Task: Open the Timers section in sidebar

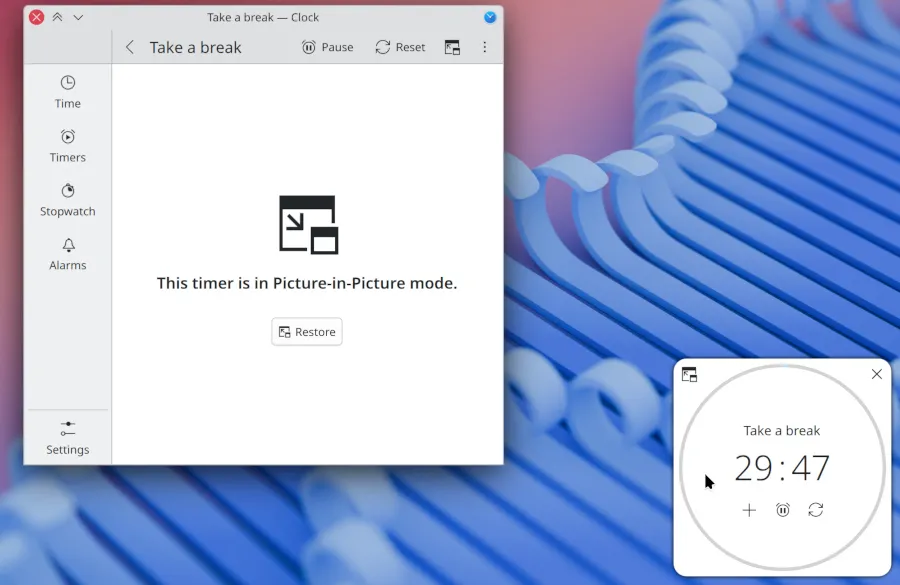Action: [68, 145]
